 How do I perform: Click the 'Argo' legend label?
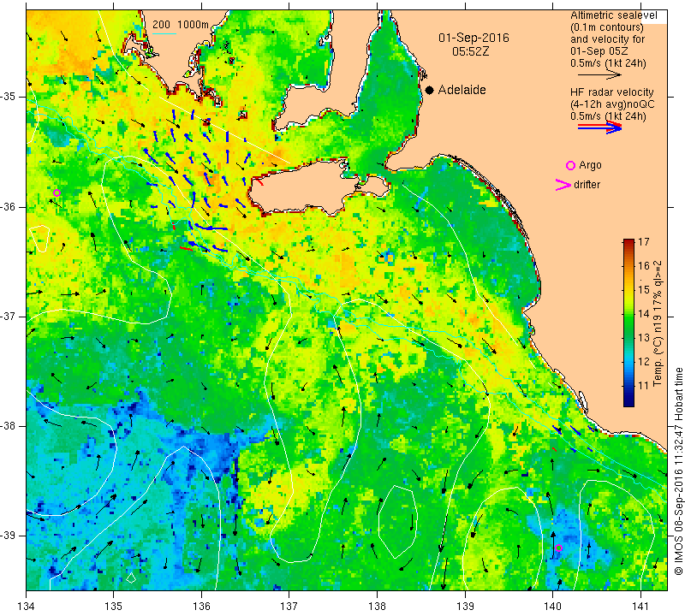click(x=590, y=165)
